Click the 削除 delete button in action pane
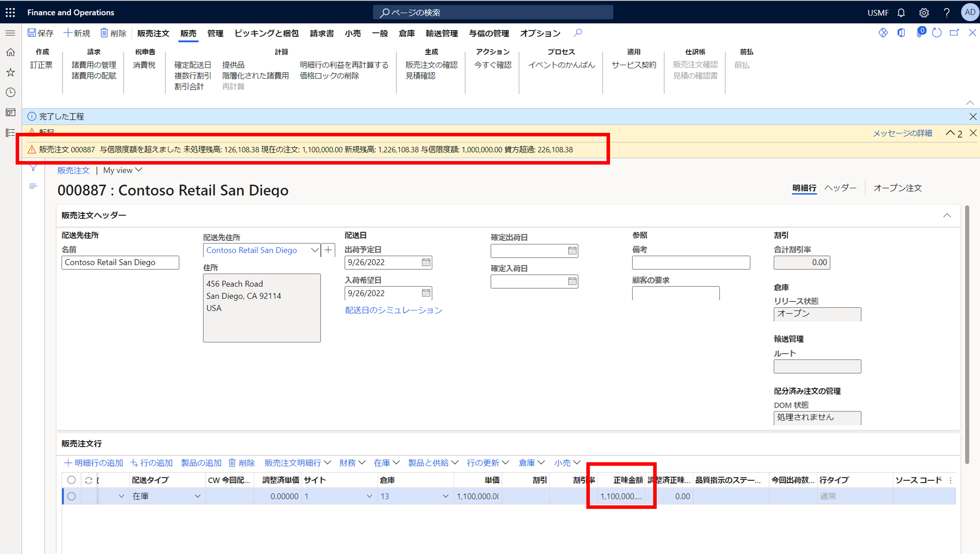 [x=113, y=33]
